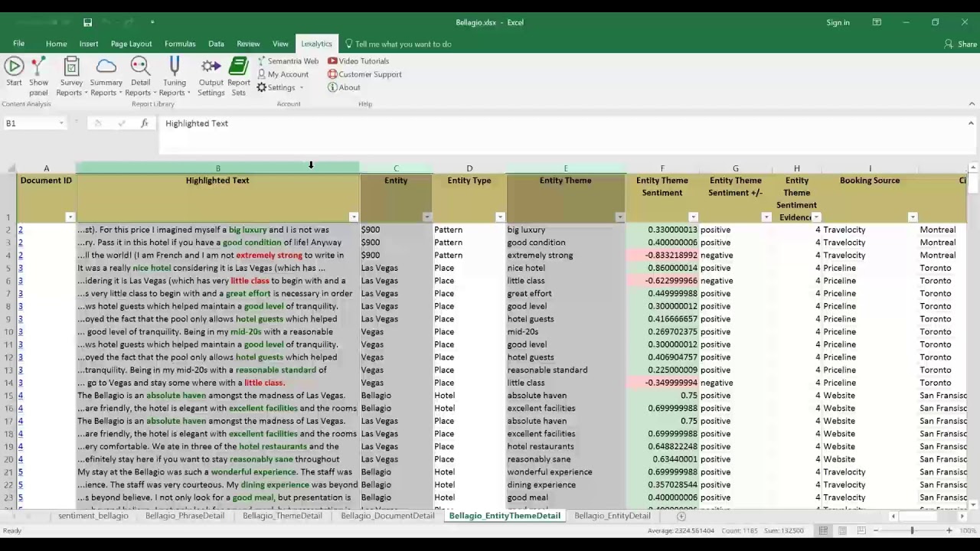Click the vertical scrollbar down arrow
The height and width of the screenshot is (551, 980).
tap(973, 505)
